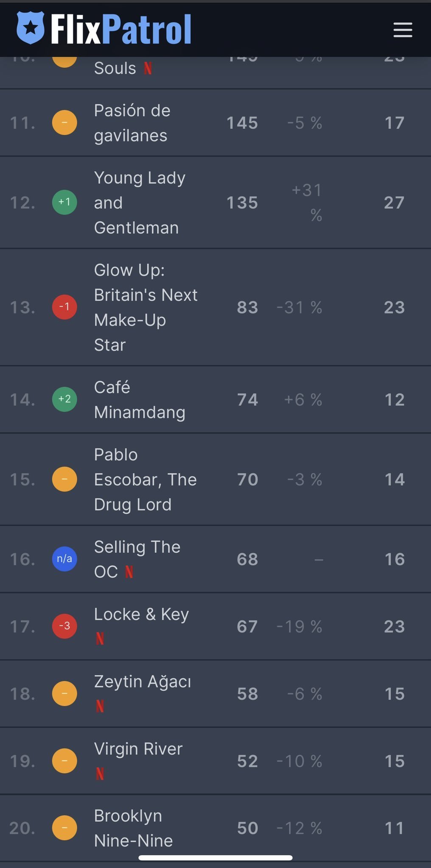The height and width of the screenshot is (868, 431).
Task: Open Brooklyn Nine-Nine title link
Action: point(133,828)
